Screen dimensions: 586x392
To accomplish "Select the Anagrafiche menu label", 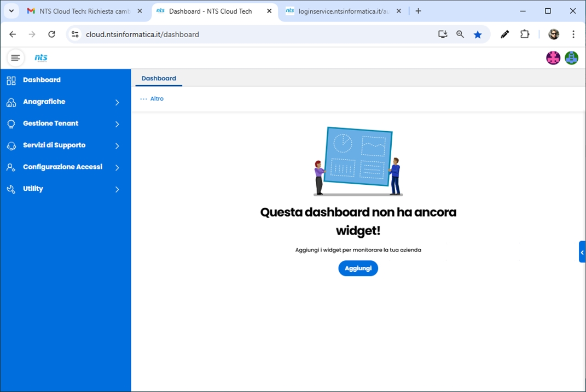I will pos(44,102).
